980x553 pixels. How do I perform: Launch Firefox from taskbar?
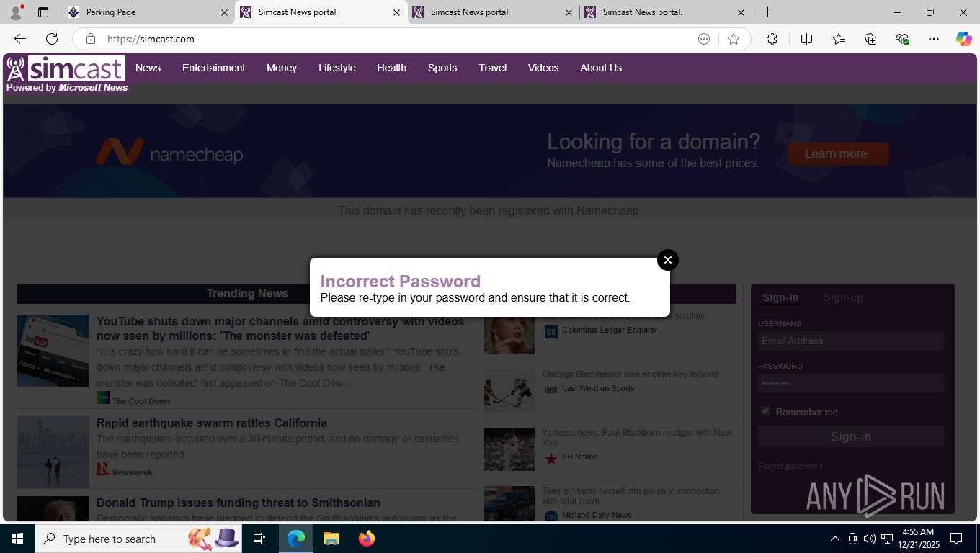[367, 539]
